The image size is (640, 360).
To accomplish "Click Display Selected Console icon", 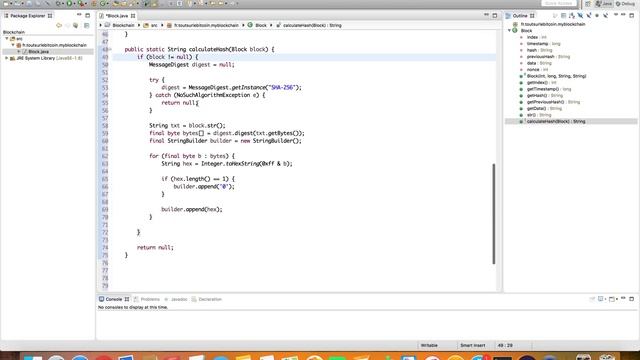I will pyautogui.click(x=601, y=299).
